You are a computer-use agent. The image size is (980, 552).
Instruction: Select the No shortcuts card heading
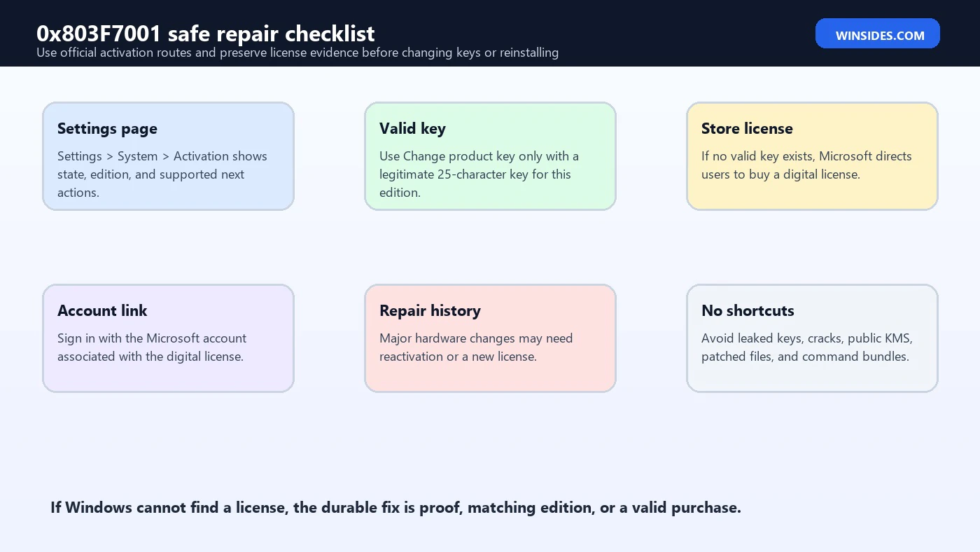(x=748, y=311)
